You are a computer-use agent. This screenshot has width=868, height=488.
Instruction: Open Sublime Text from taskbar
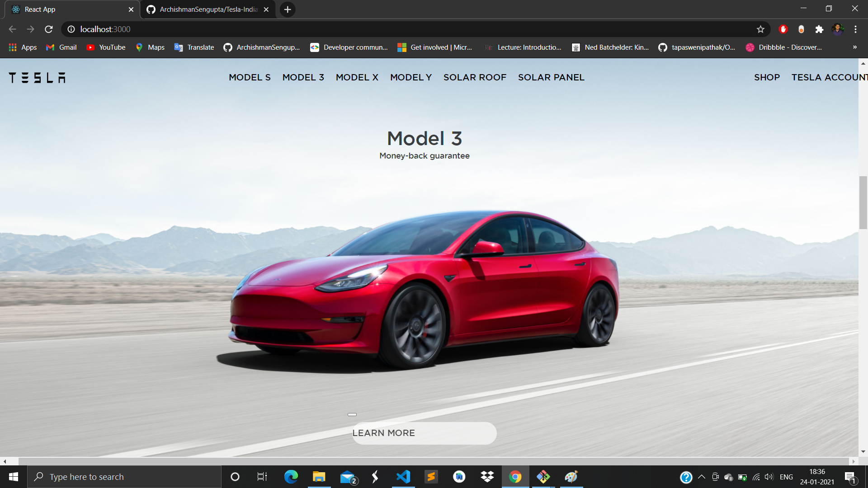tap(431, 477)
